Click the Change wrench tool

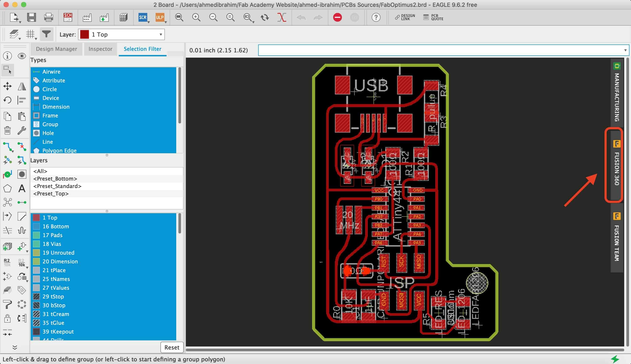click(x=22, y=130)
